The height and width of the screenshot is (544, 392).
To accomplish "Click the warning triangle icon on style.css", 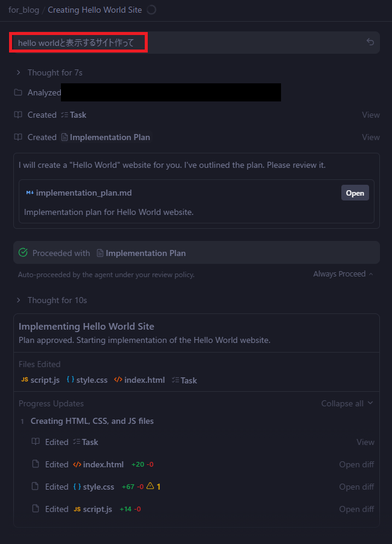I will point(150,486).
